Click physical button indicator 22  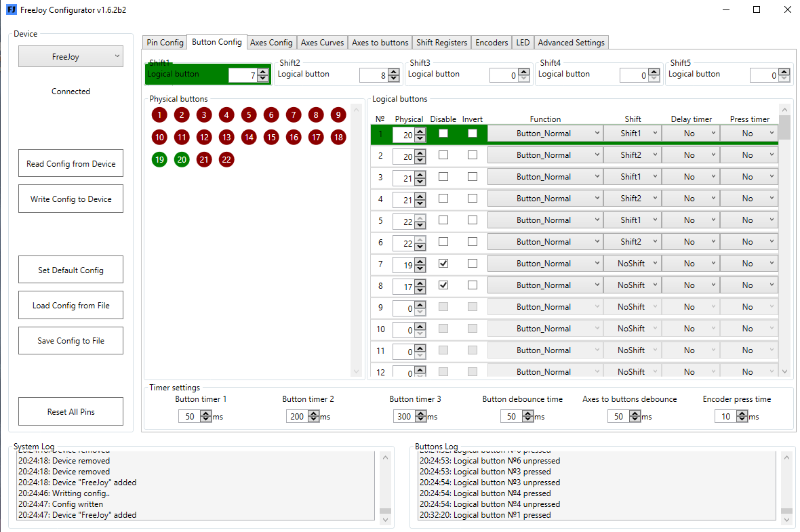tap(226, 160)
